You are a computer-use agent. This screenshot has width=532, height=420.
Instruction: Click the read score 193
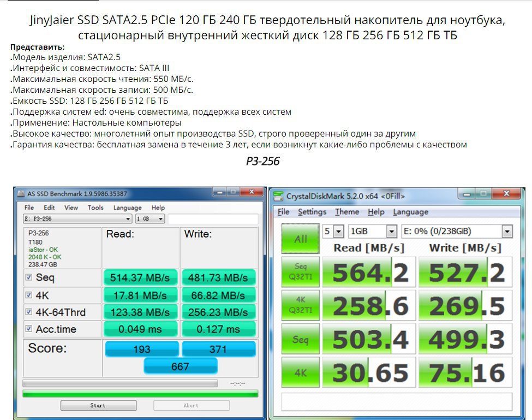[142, 349]
